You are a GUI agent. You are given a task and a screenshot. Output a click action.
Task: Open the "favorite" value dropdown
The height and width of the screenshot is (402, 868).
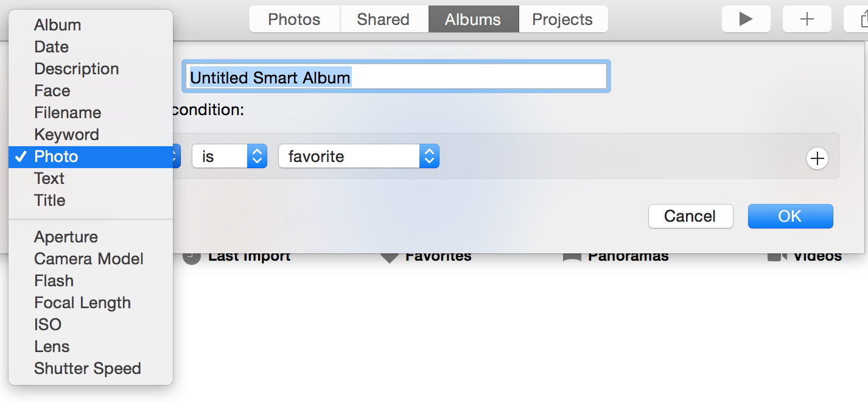[359, 157]
